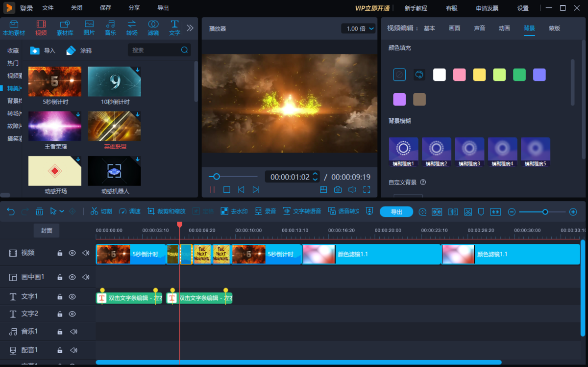588x367 pixels.
Task: Delete selection with the trash icon
Action: [40, 211]
